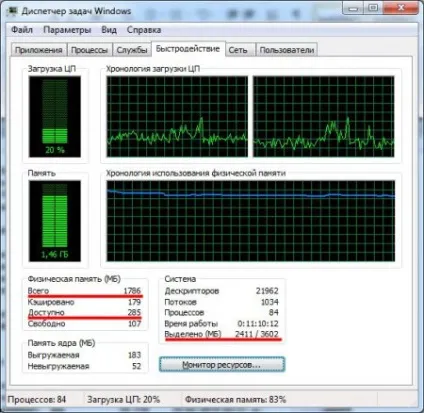
Task: Switch to the Пользователи tab
Action: (287, 50)
